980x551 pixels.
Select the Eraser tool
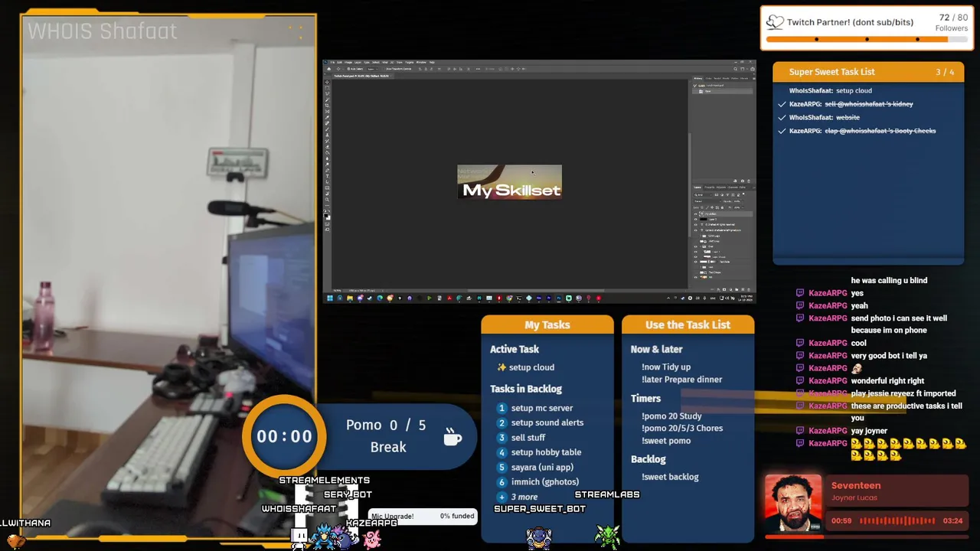pyautogui.click(x=327, y=147)
